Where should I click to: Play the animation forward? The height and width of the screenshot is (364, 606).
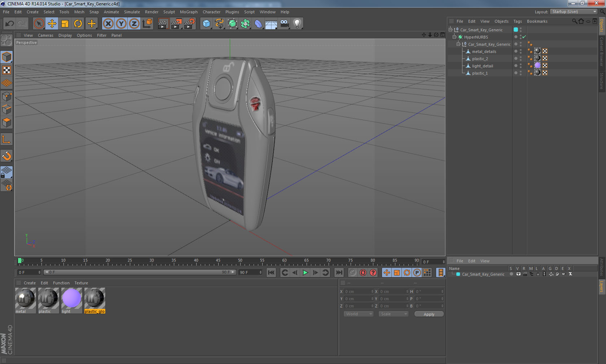point(305,272)
